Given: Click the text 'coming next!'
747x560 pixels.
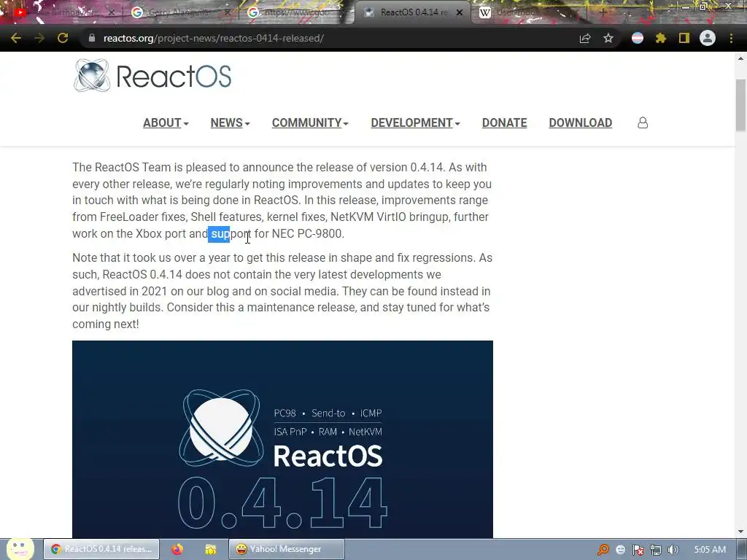Looking at the screenshot, I should pyautogui.click(x=106, y=324).
